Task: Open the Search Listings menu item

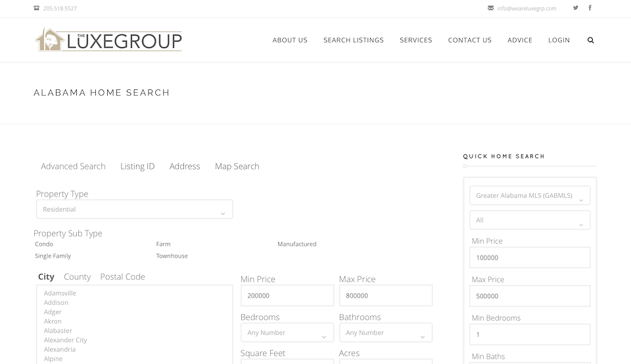Action: coord(353,40)
